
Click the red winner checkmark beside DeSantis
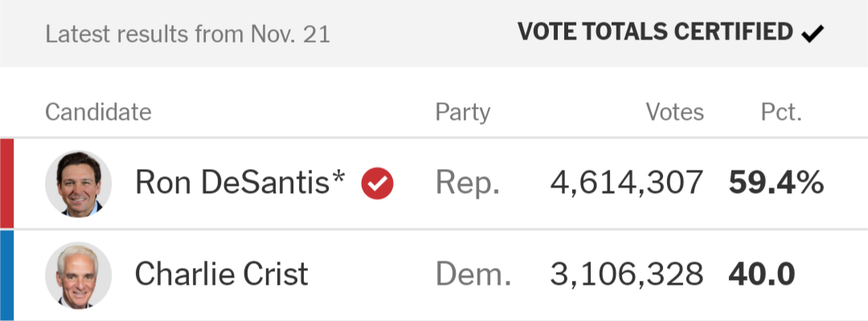pyautogui.click(x=378, y=183)
